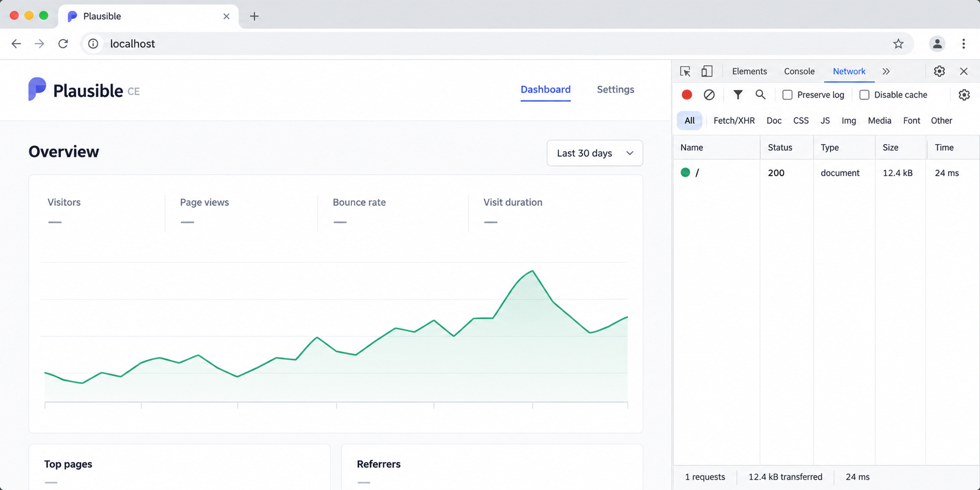
Task: Filter requests by Media
Action: pos(879,120)
